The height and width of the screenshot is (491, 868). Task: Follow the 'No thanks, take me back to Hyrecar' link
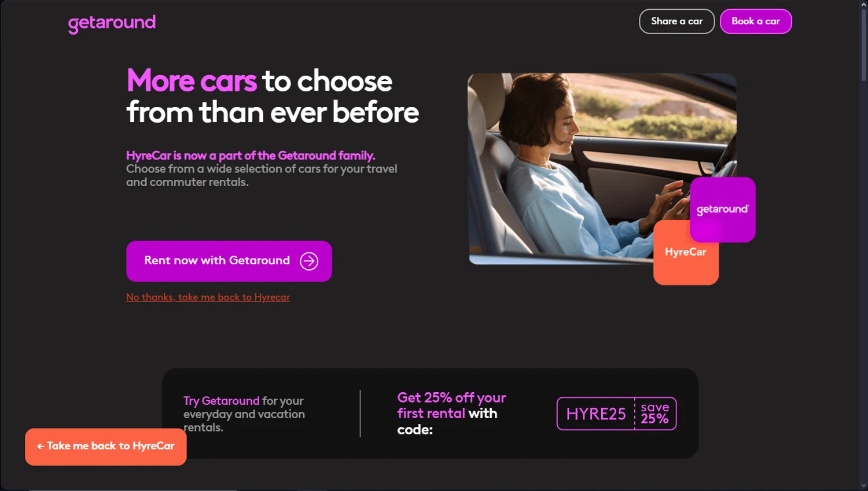click(208, 297)
